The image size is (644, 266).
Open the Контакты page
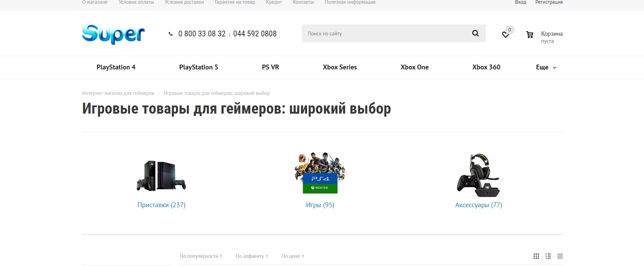[303, 2]
